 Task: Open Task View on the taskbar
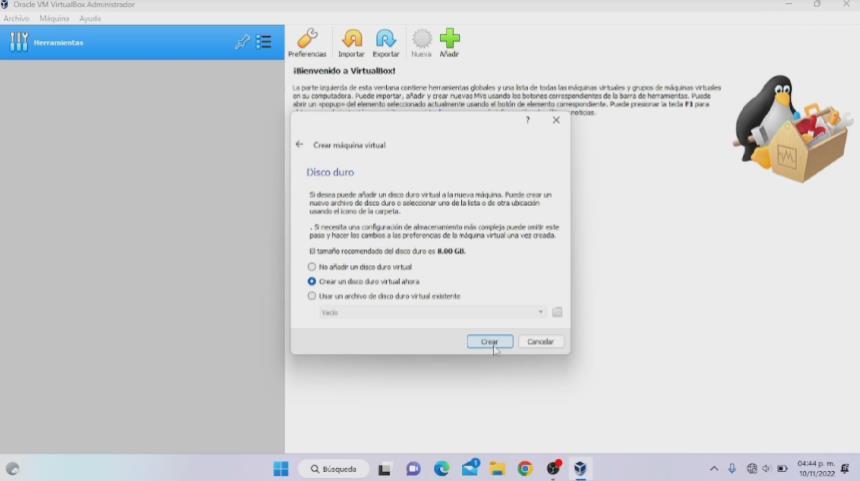coord(384,469)
